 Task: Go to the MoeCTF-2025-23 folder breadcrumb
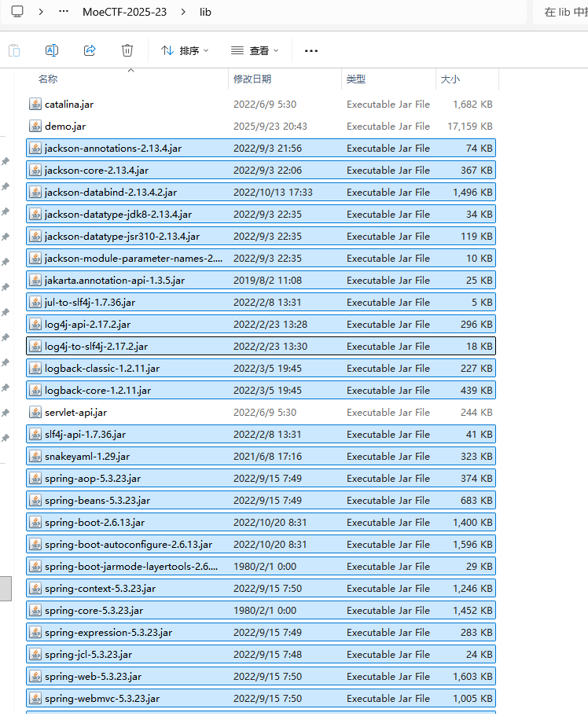[124, 12]
